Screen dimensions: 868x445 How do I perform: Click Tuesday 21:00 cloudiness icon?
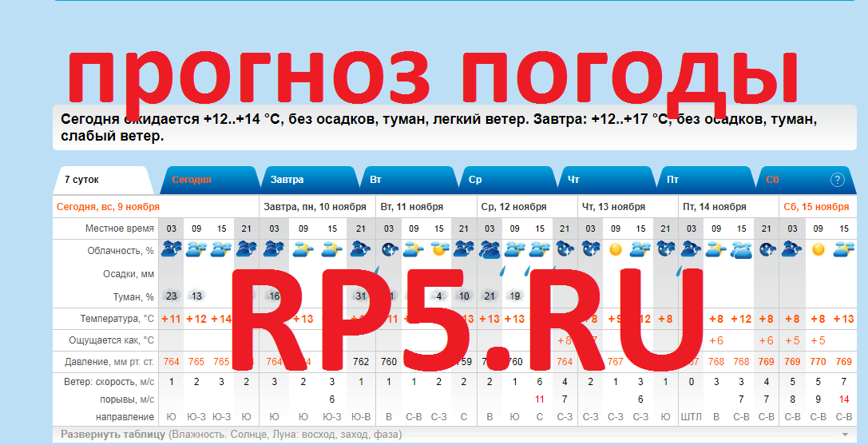pyautogui.click(x=464, y=249)
